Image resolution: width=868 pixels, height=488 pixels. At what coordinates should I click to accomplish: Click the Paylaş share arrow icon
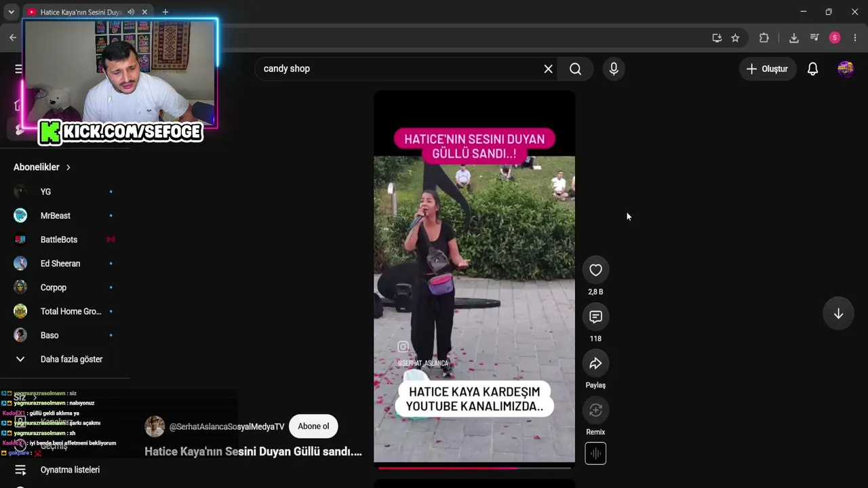point(595,364)
